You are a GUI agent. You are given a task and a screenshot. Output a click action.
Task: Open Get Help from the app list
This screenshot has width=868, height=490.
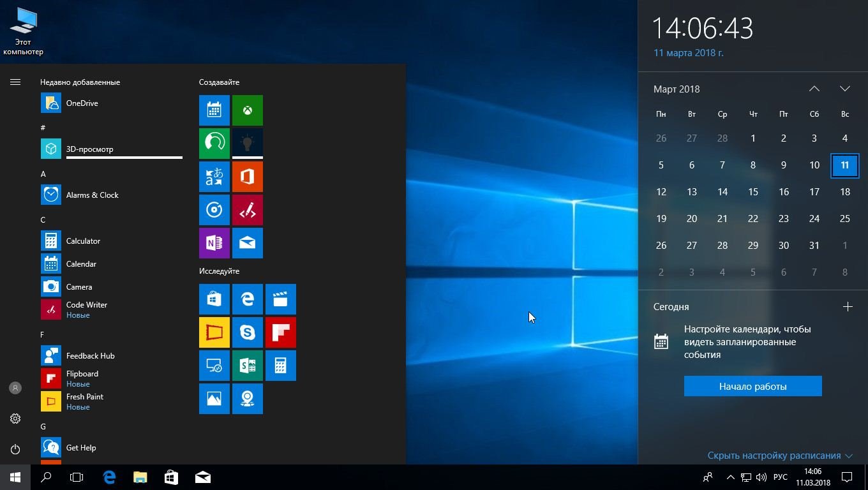[x=112, y=448]
